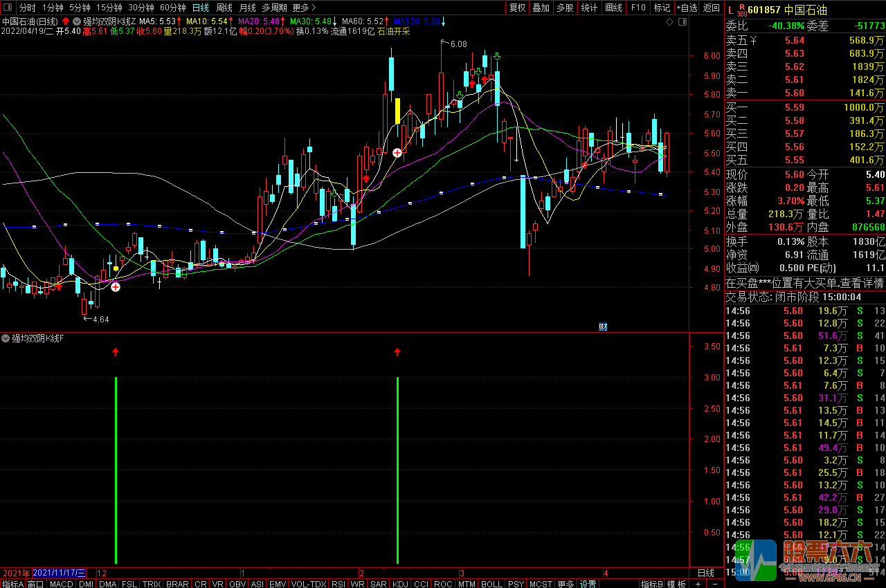Click the 统计 statistics button
886x588 pixels.
tap(589, 8)
